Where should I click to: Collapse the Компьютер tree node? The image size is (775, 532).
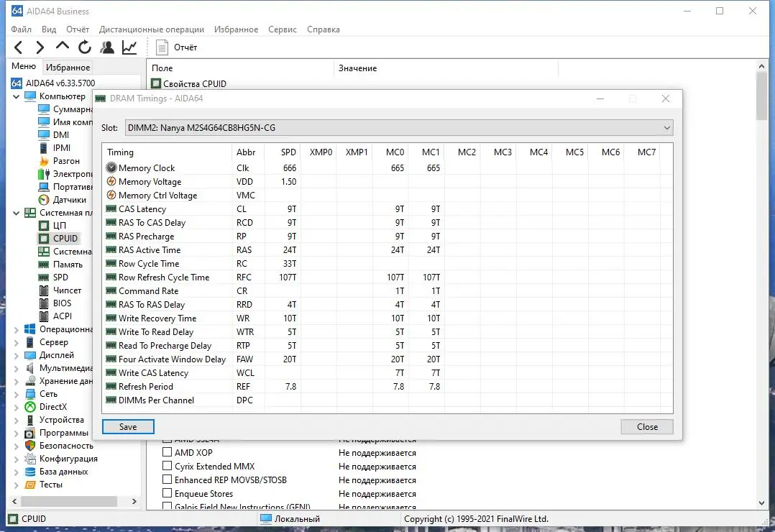tap(16, 96)
